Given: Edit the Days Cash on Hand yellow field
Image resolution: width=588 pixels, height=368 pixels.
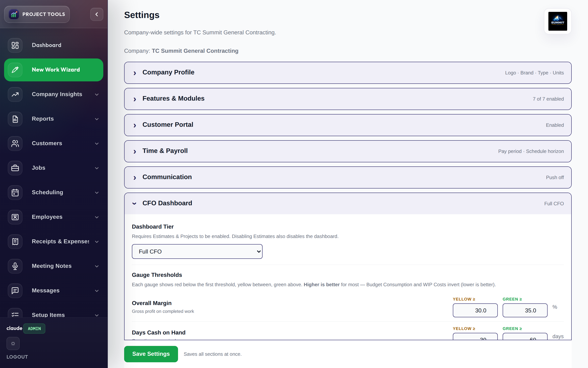Looking at the screenshot, I should point(475,336).
